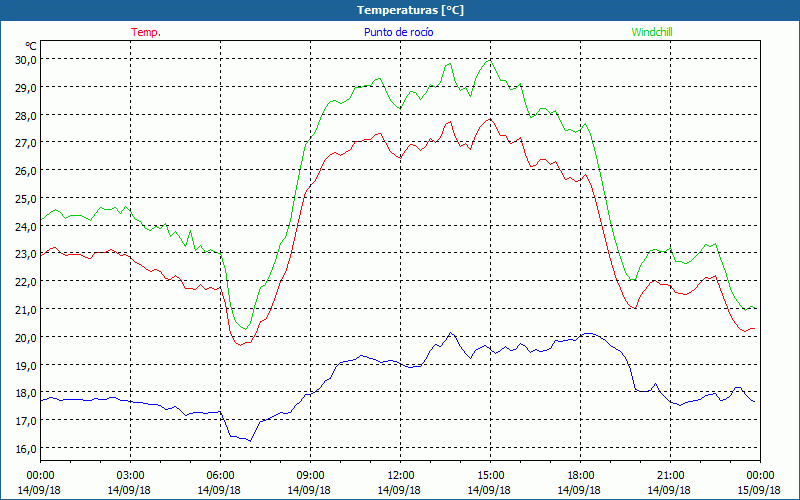Viewport: 800px width, 500px height.
Task: Click the 06:00 time axis label
Action: (x=220, y=476)
